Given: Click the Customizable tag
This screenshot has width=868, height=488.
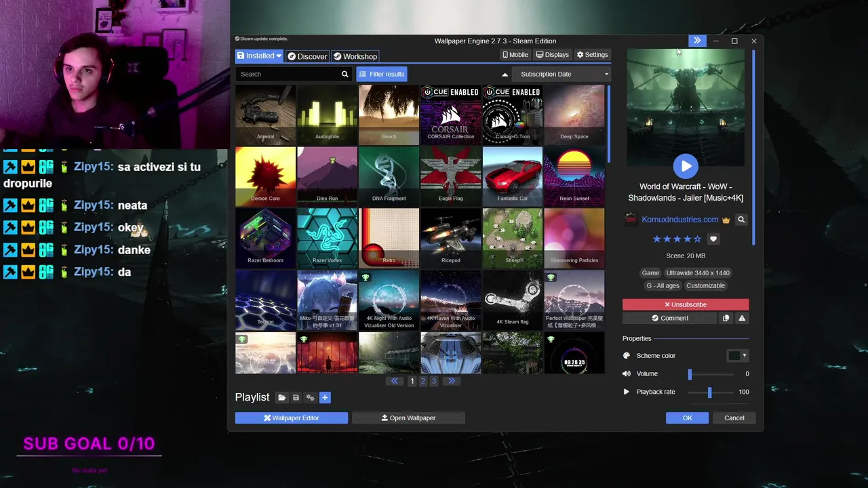Looking at the screenshot, I should [705, 286].
